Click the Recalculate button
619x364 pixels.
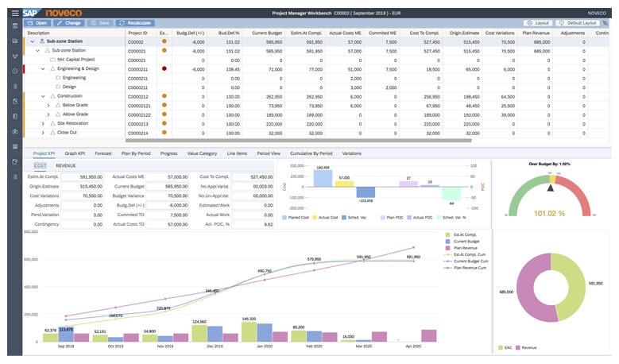135,23
